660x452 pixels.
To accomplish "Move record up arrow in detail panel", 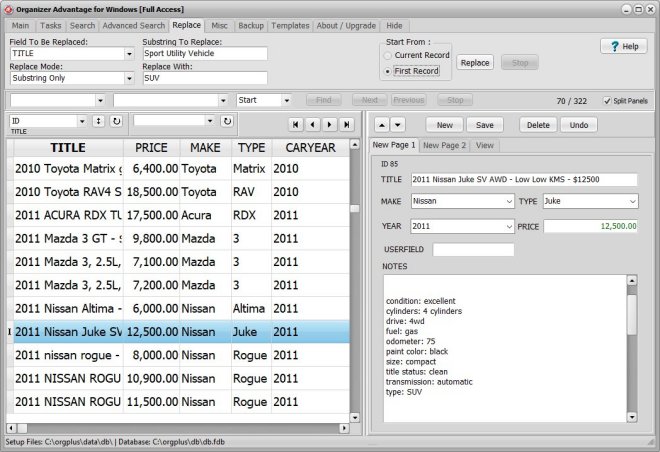I will tap(381, 125).
